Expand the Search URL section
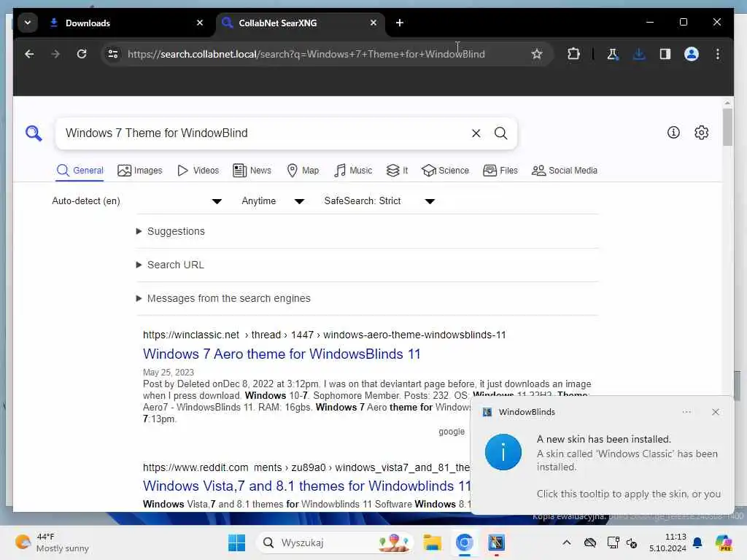The height and width of the screenshot is (560, 747). 170,265
